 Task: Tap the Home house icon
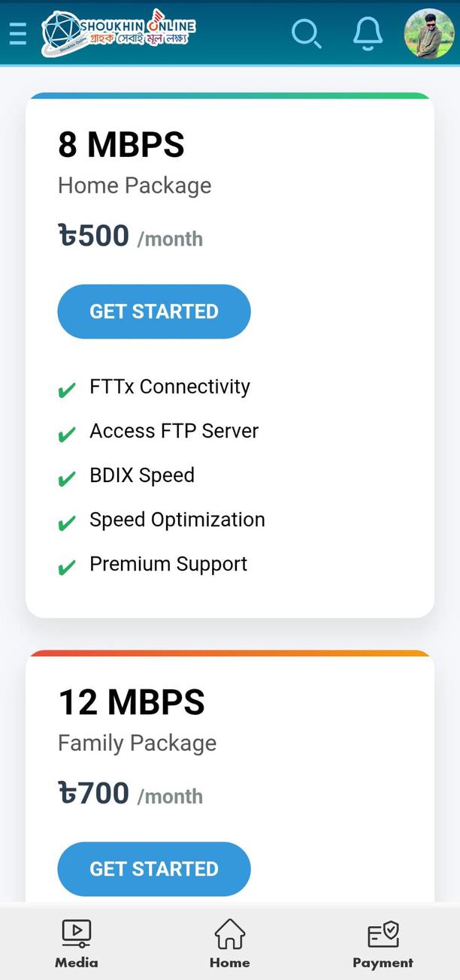230,933
